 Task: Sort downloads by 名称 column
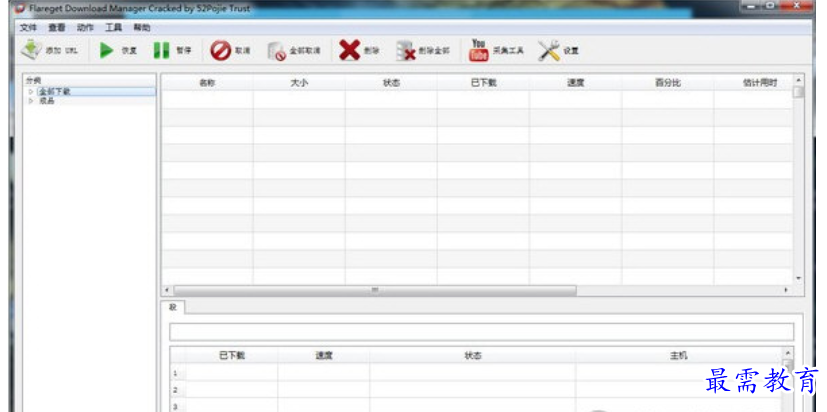point(207,82)
